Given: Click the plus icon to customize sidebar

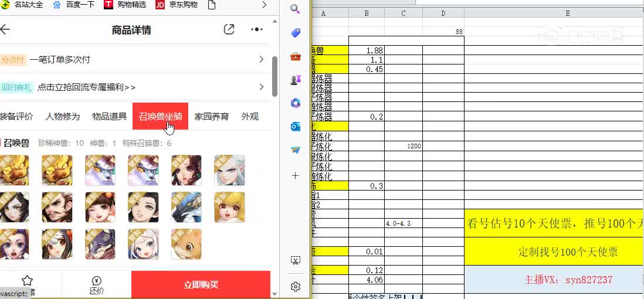Looking at the screenshot, I should 295,176.
